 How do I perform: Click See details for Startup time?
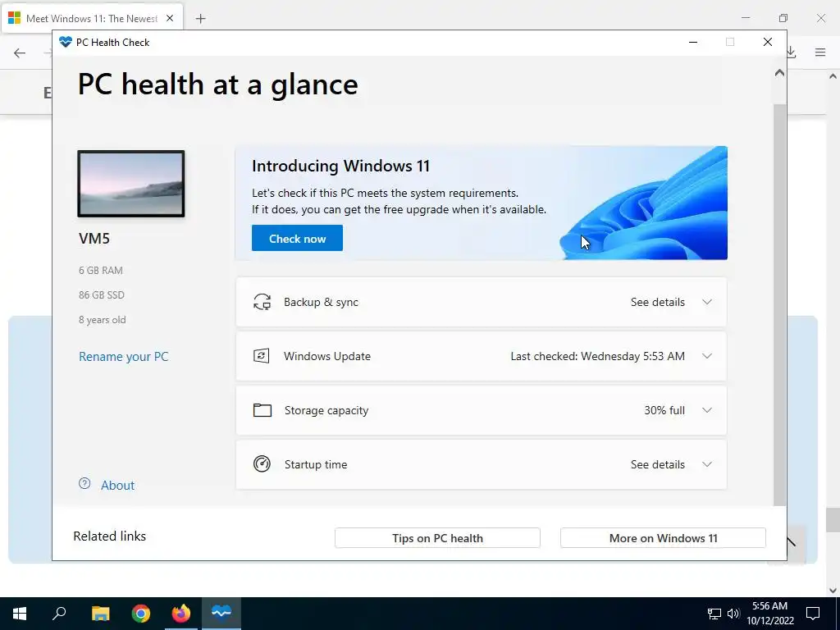(657, 464)
